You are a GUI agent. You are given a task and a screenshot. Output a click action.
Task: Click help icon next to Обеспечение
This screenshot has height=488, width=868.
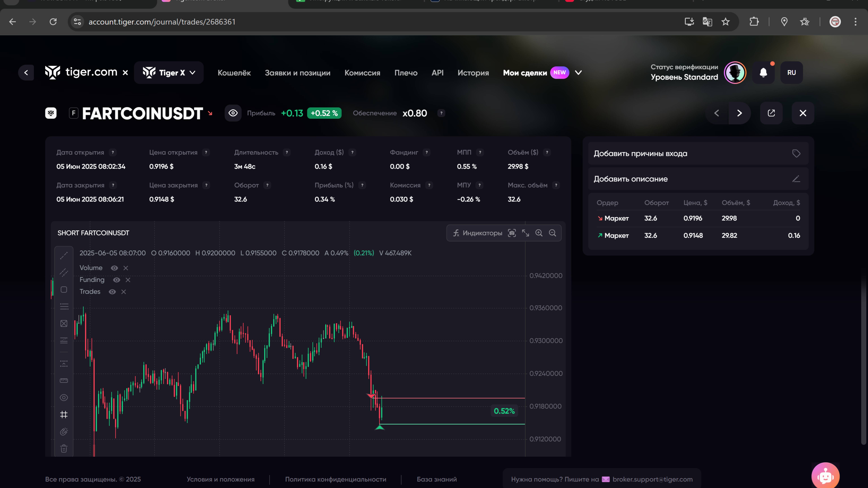(441, 113)
